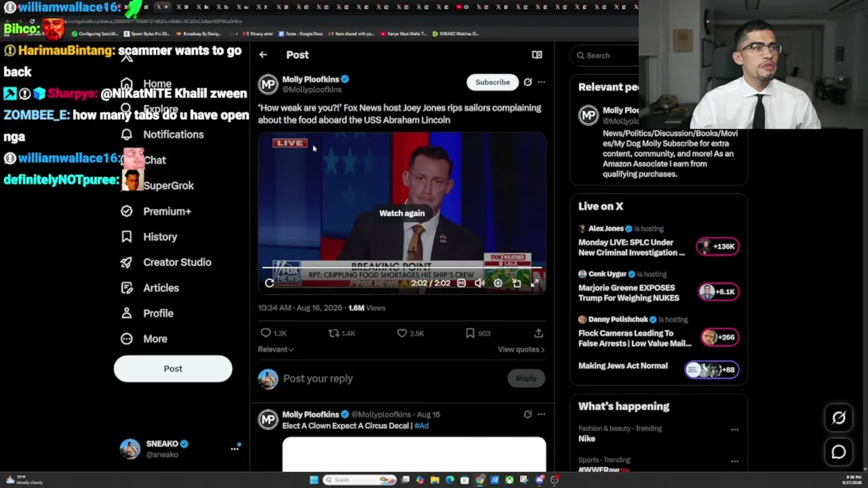The height and width of the screenshot is (488, 868).
Task: Replay the video with the circular arrow icon
Action: click(x=269, y=283)
